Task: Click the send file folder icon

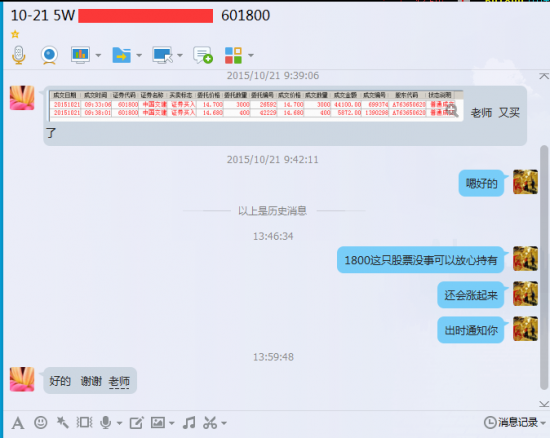Action: pyautogui.click(x=121, y=55)
